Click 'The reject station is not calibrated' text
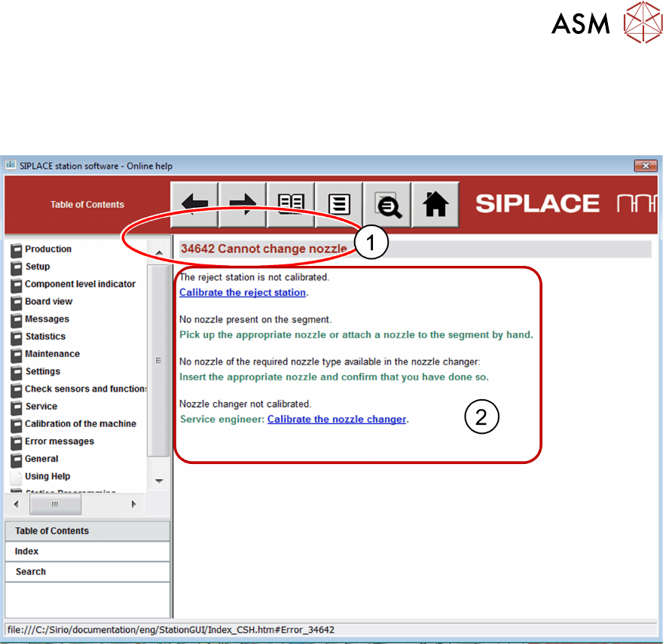Viewport: 663px width, 644px height. [x=254, y=277]
